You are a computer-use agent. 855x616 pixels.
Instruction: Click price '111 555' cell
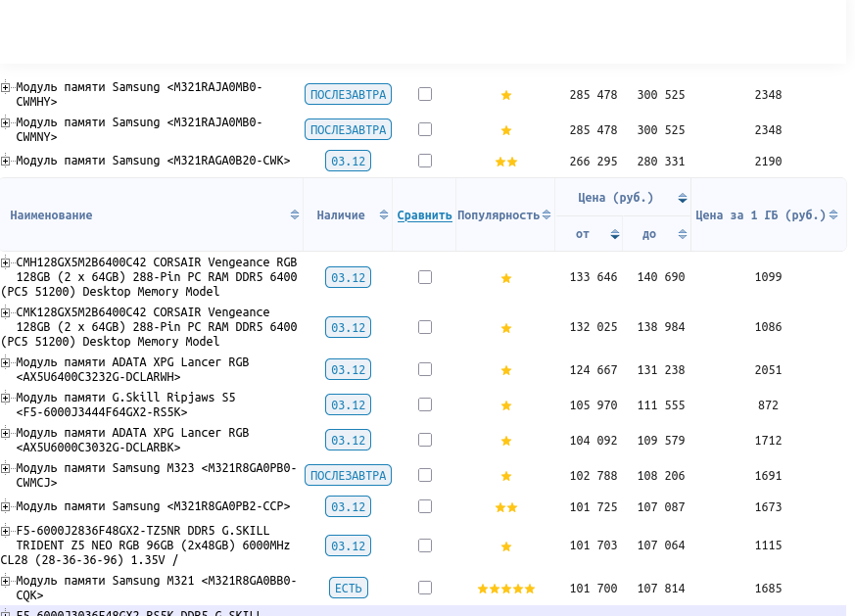tap(661, 405)
